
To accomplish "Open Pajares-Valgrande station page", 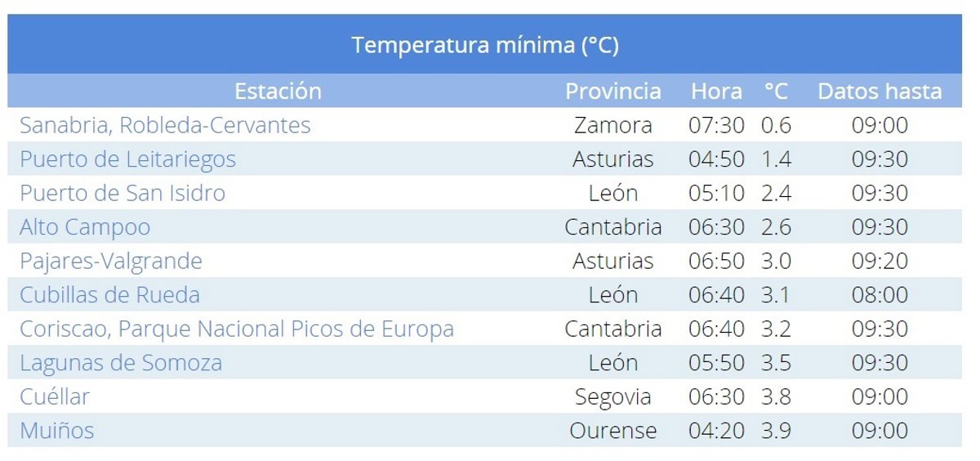I will coord(111,261).
